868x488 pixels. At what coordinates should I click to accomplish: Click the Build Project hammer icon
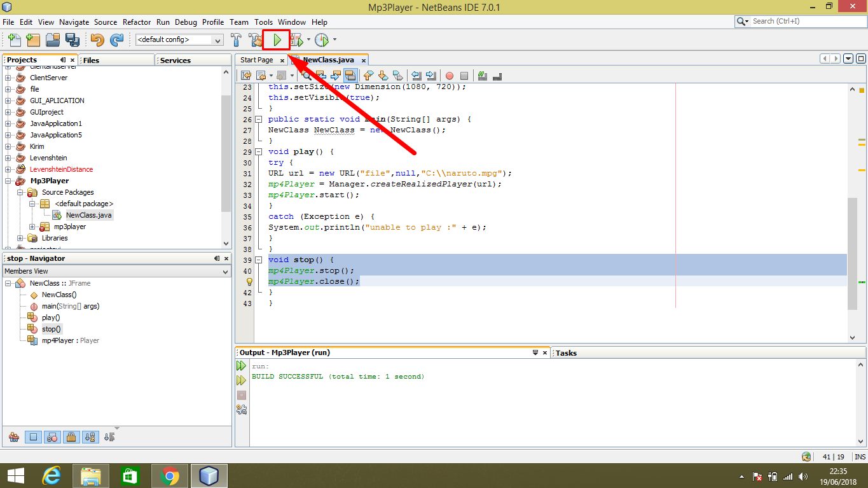tap(236, 40)
